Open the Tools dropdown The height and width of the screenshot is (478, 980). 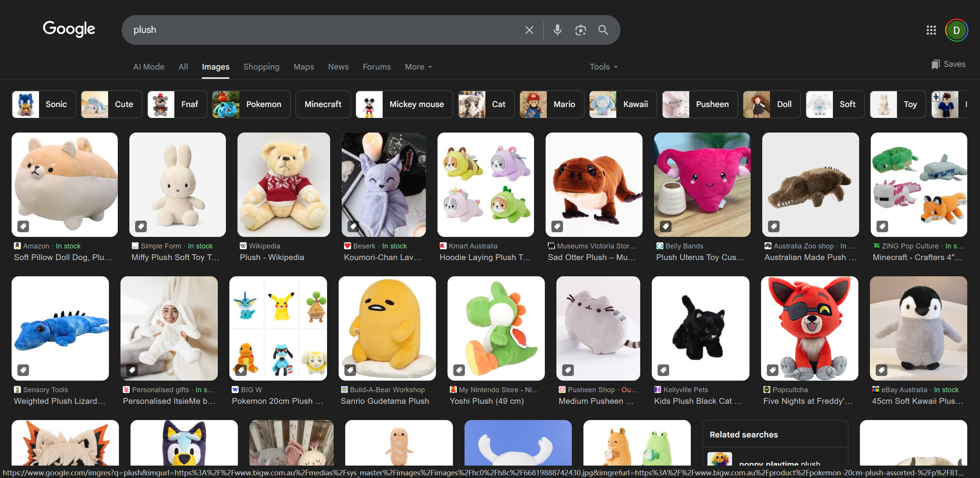(x=603, y=67)
